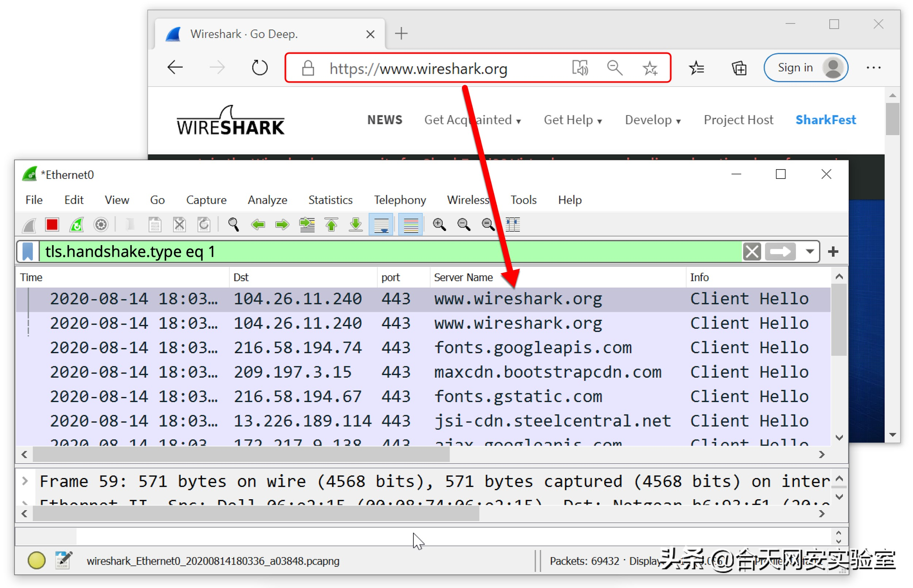Viewport: 913px width, 588px height.
Task: Save this capture file icon
Action: 155,225
